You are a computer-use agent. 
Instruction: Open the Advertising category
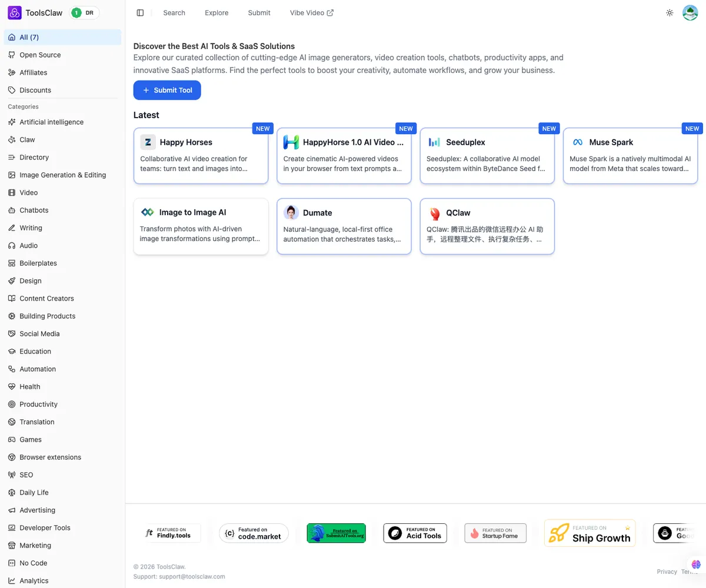[x=62, y=510]
